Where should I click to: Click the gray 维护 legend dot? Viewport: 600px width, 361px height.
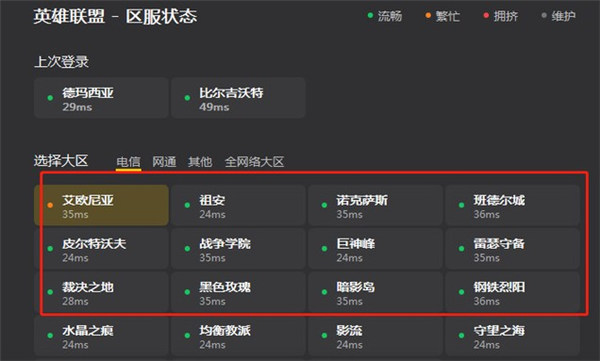pos(544,16)
